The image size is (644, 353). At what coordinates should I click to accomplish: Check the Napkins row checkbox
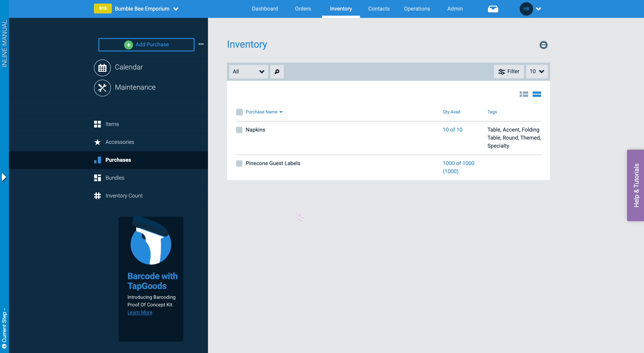click(x=239, y=130)
